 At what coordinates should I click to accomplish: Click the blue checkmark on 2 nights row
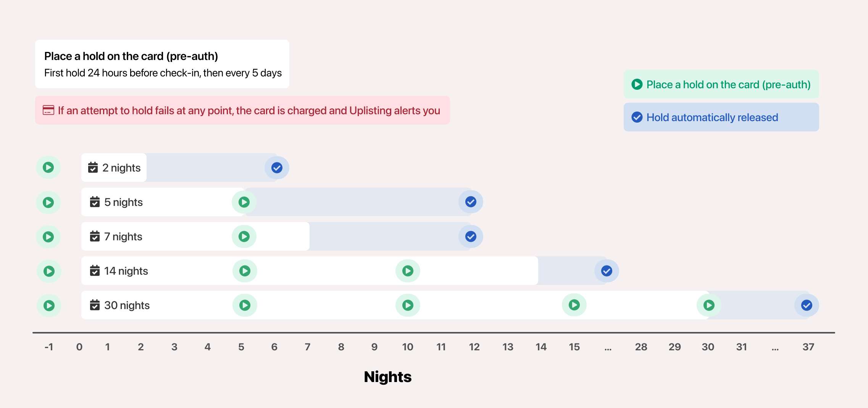point(277,168)
